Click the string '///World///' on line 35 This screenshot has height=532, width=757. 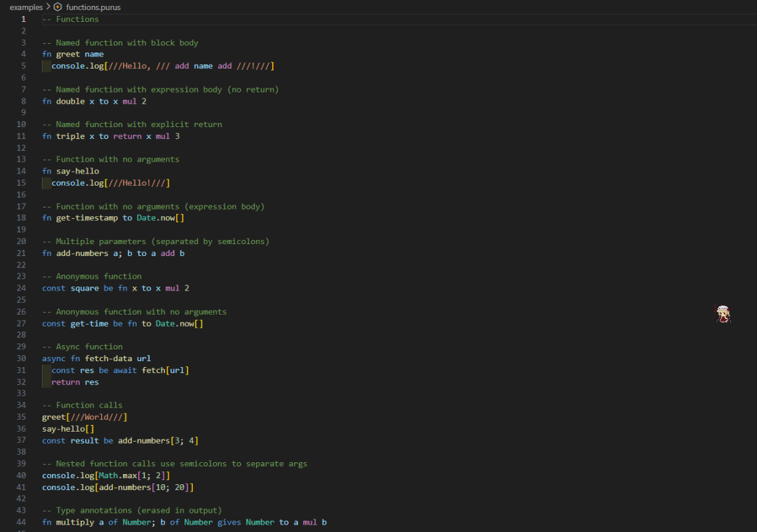[96, 417]
